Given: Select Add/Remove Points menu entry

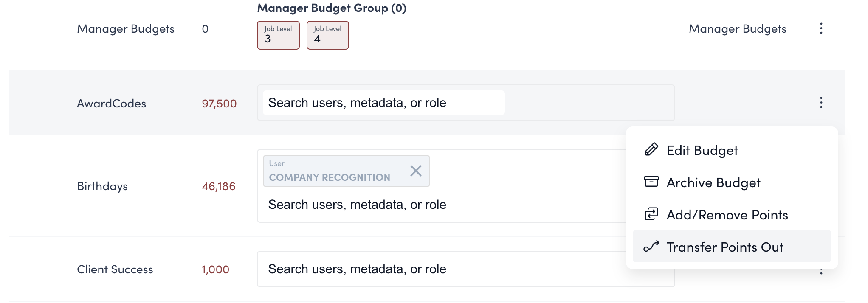Looking at the screenshot, I should (x=727, y=215).
